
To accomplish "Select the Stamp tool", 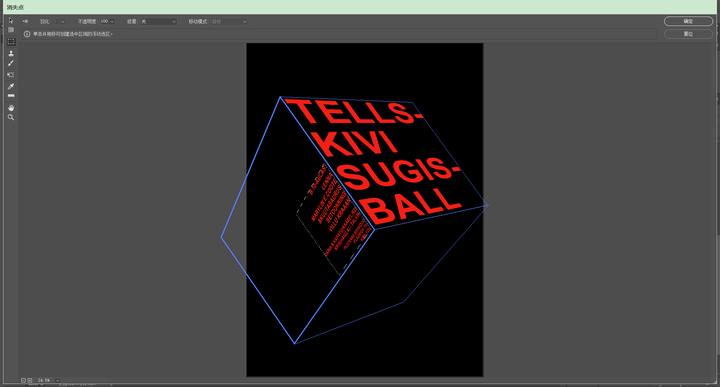I will tap(11, 53).
